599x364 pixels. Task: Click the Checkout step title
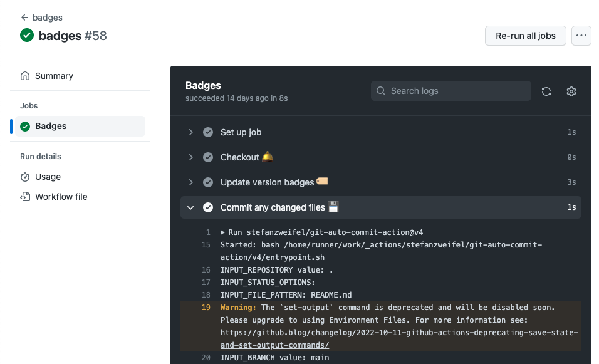pyautogui.click(x=239, y=157)
